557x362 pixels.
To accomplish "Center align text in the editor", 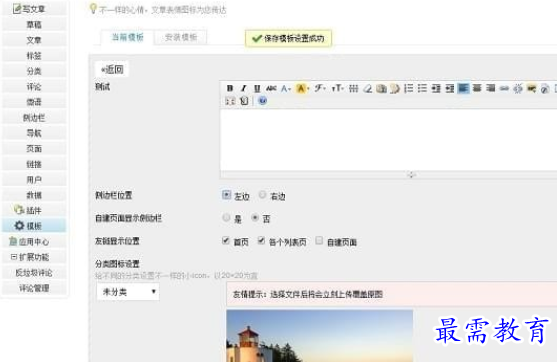I will pyautogui.click(x=477, y=88).
